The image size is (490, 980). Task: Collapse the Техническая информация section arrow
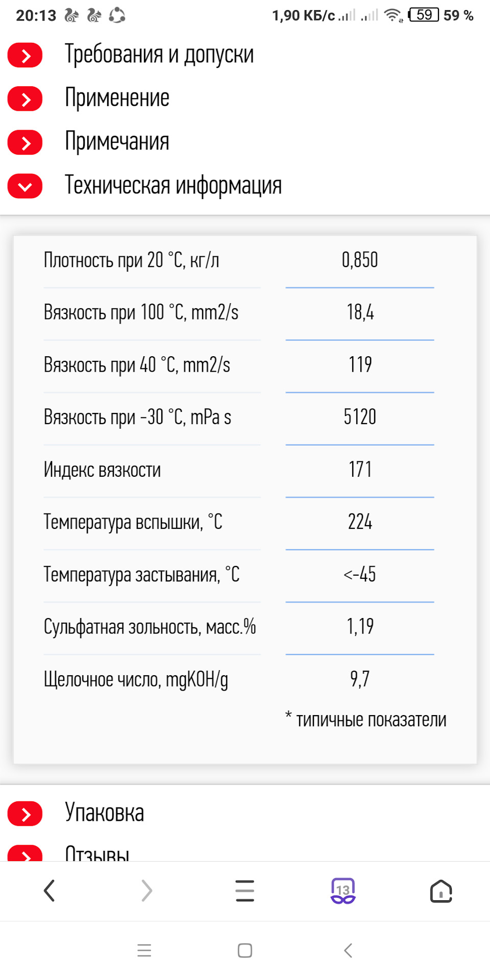click(x=24, y=186)
